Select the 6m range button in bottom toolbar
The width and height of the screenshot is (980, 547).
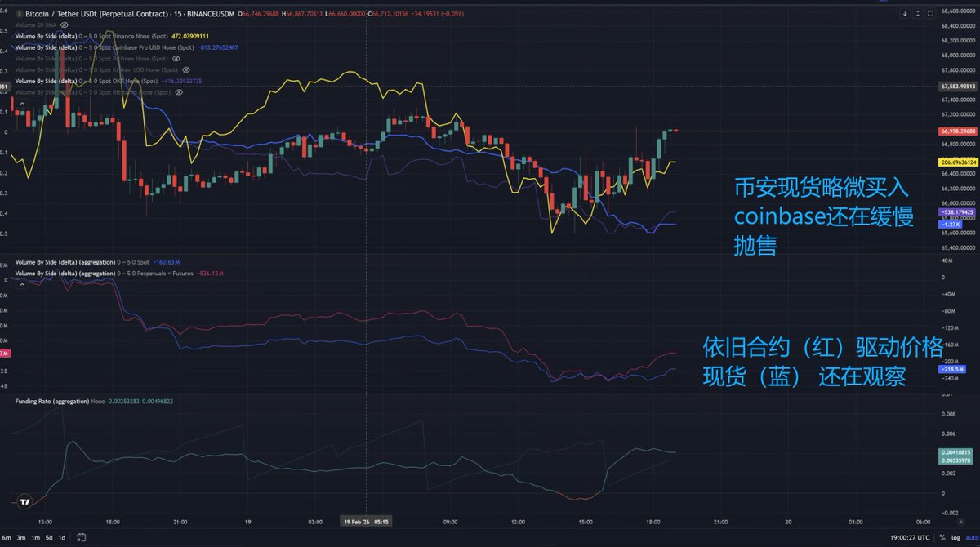tap(7, 537)
